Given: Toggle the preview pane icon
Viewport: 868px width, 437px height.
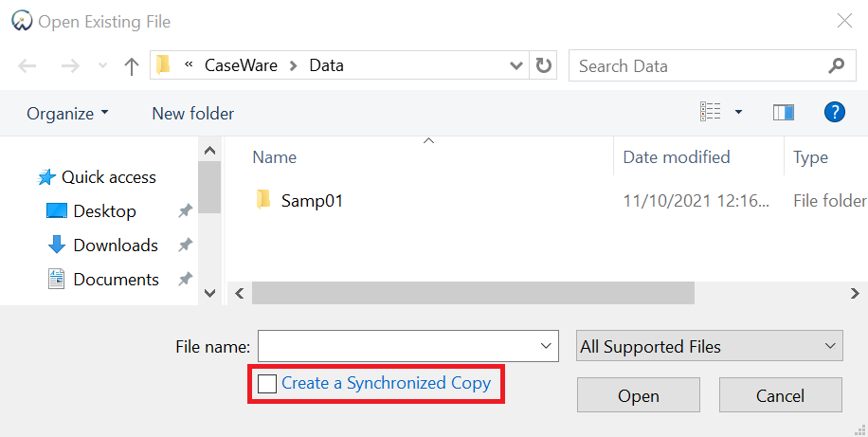Looking at the screenshot, I should pyautogui.click(x=784, y=113).
